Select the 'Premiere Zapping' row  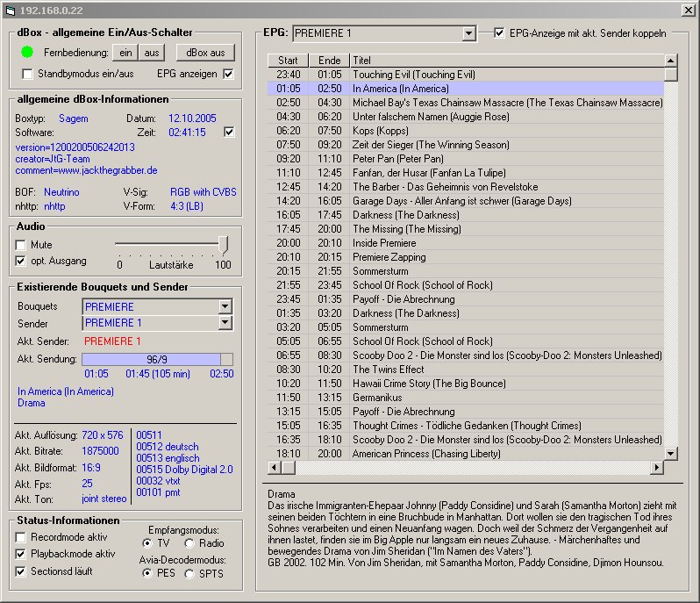(x=465, y=257)
